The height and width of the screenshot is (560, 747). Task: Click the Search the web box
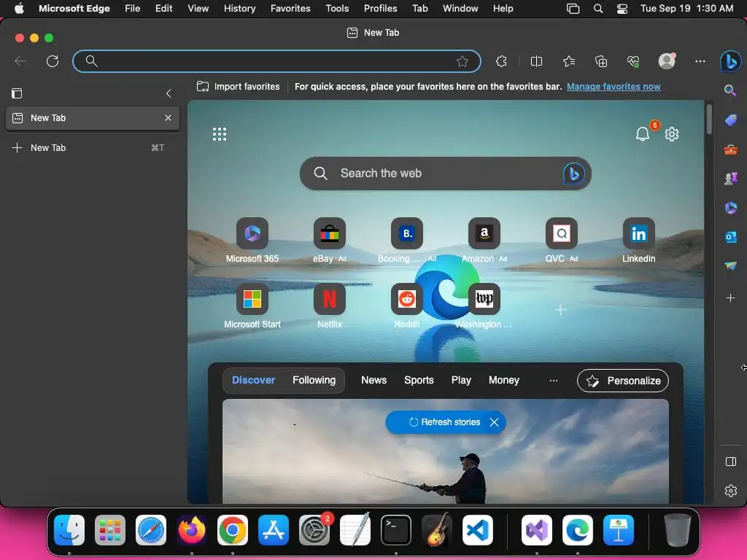pyautogui.click(x=446, y=174)
